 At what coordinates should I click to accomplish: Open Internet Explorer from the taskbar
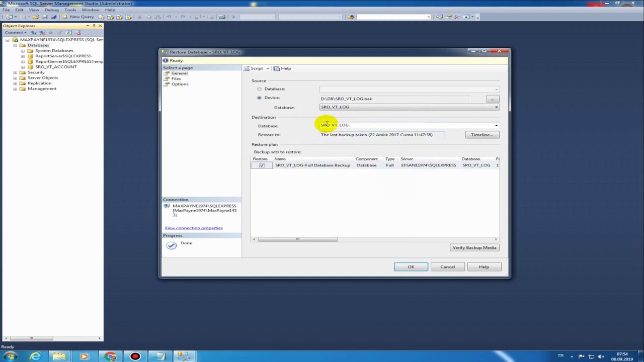(35, 356)
